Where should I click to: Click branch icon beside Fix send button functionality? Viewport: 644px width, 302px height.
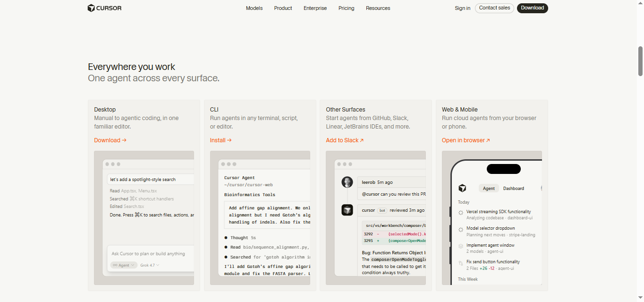461,263
